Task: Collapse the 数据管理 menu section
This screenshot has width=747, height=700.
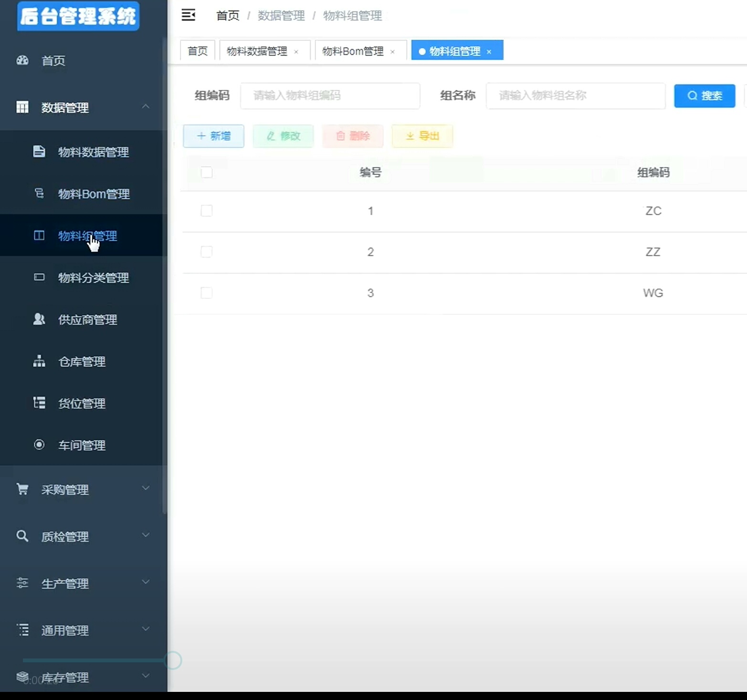Action: [x=146, y=107]
